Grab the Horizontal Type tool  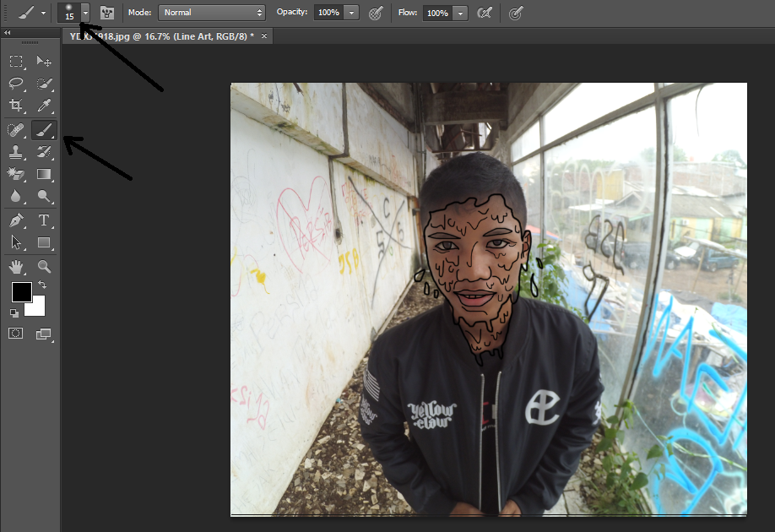tap(44, 220)
